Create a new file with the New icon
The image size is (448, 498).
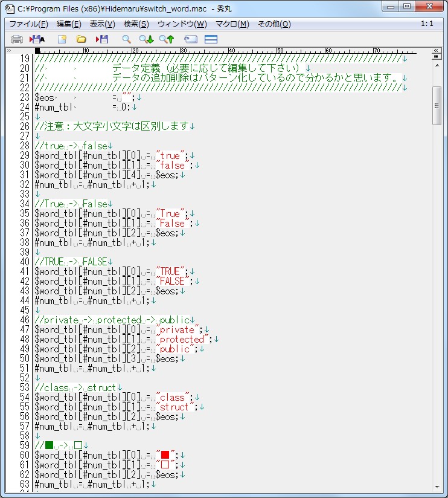tap(62, 39)
